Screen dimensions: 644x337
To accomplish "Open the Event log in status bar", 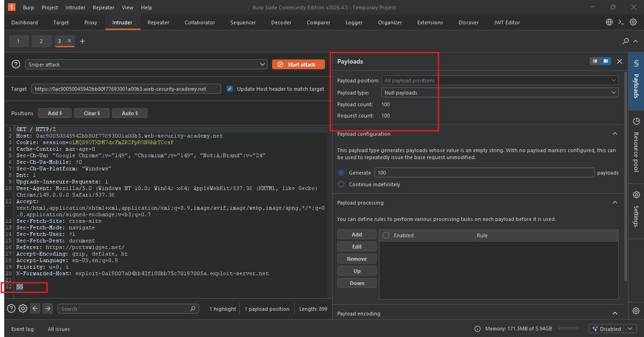I will [22, 329].
